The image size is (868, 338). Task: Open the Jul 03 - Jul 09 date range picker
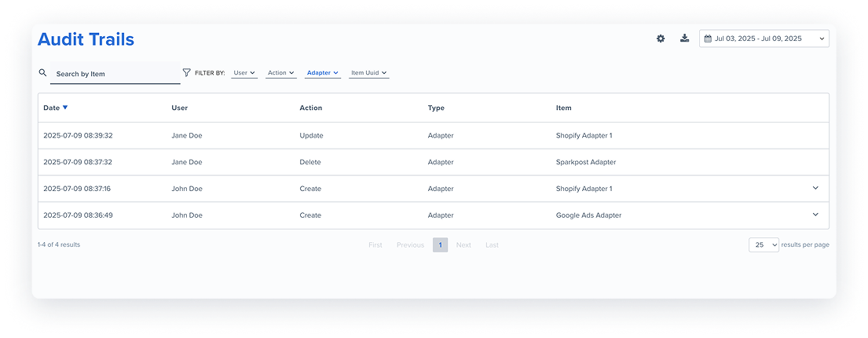click(x=764, y=39)
